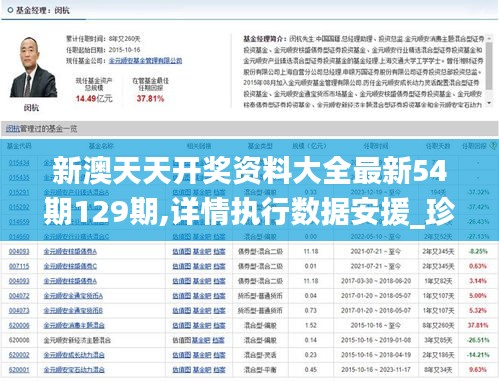Open fund code 004093 in the 2021-07-21 row
The image size is (499, 381).
19,252
